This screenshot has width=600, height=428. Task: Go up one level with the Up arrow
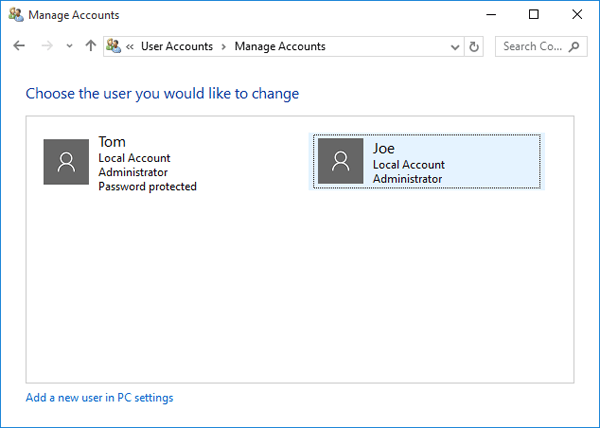90,46
